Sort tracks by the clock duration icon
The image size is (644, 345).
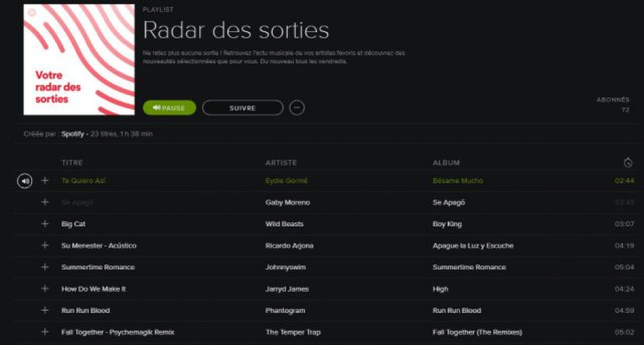(x=628, y=163)
